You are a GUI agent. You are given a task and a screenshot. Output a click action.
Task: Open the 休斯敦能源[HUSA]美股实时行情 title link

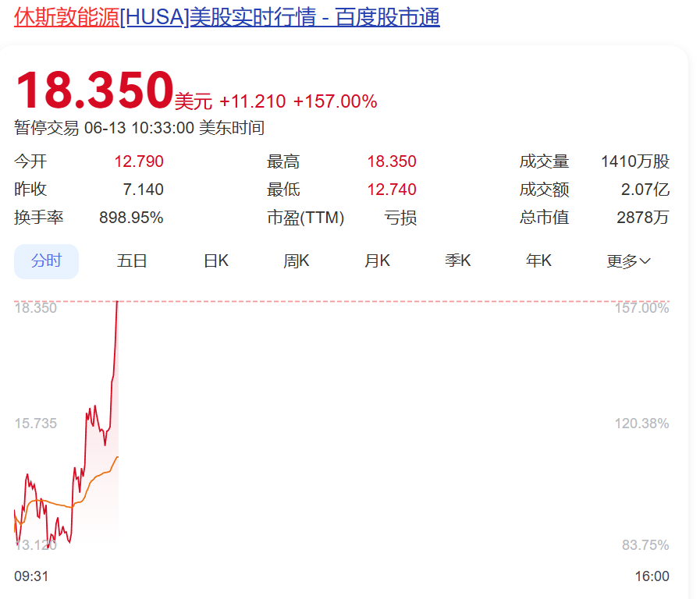coord(227,18)
